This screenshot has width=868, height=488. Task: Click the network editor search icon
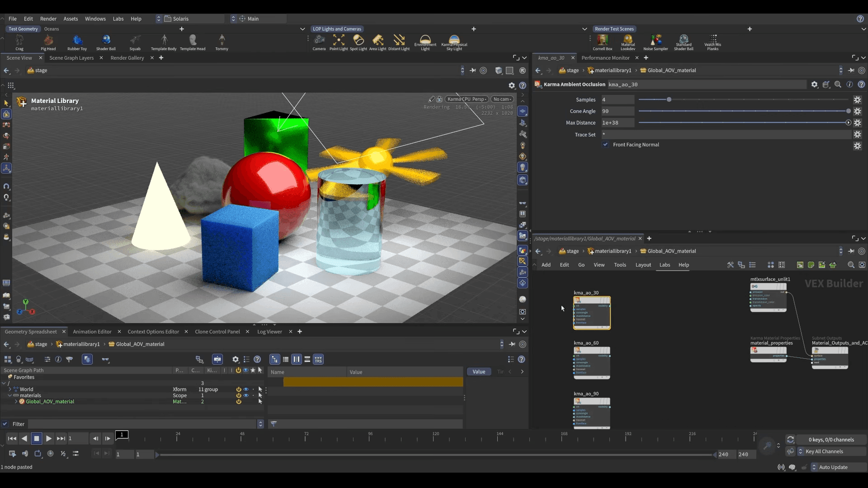point(851,265)
